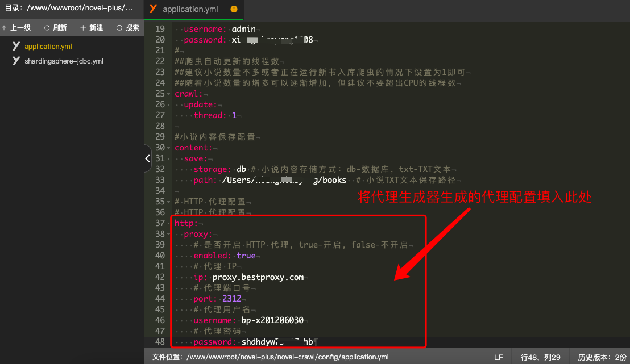This screenshot has height=364, width=630.
Task: Collapse the proxy: section at line 38
Action: pyautogui.click(x=169, y=234)
